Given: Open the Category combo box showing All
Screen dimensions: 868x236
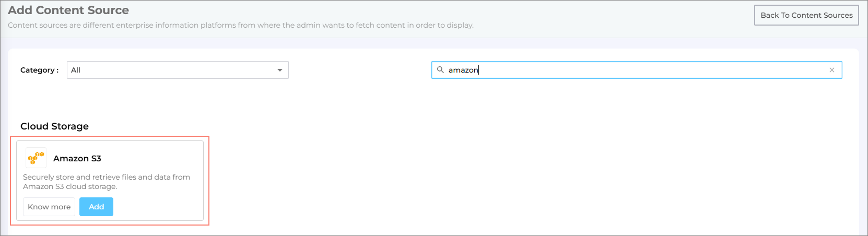Looking at the screenshot, I should (x=178, y=70).
